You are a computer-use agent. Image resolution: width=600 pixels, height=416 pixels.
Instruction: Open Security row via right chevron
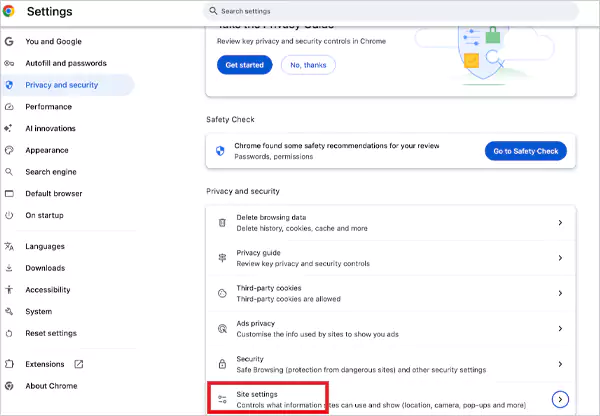(x=560, y=364)
